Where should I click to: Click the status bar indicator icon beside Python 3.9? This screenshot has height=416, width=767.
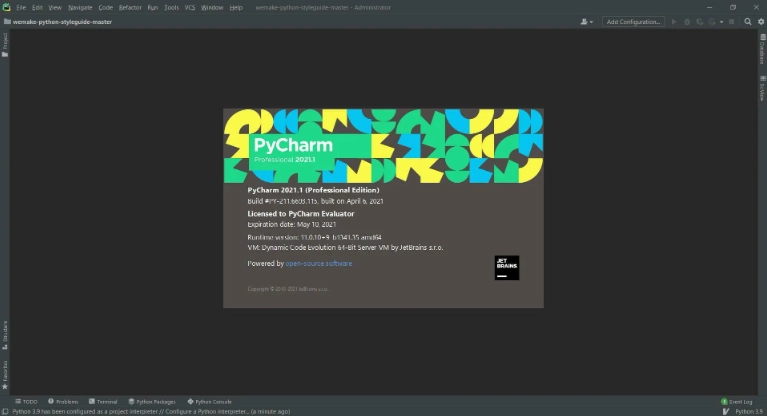(726, 412)
